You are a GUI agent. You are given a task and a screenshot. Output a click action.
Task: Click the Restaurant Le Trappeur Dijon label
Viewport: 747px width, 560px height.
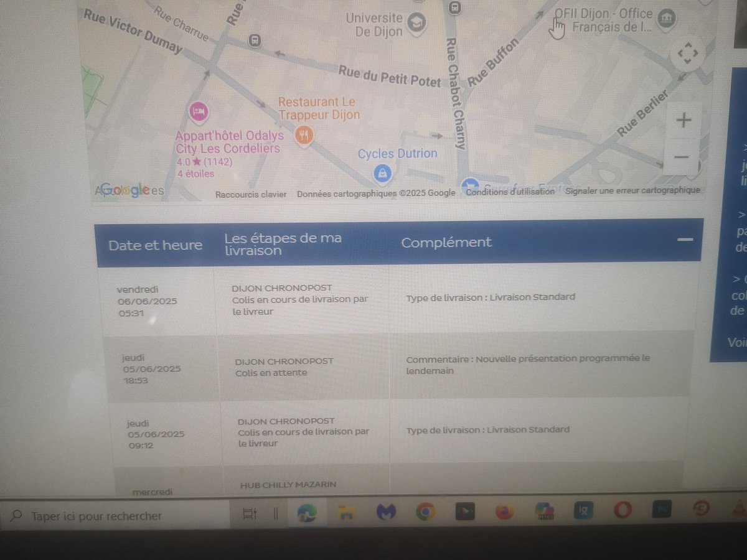[x=319, y=108]
